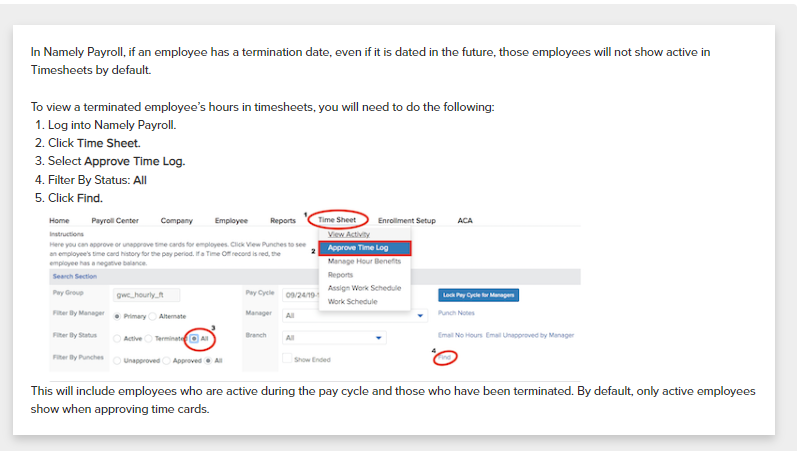802x451 pixels.
Task: Click Lock Pay Cycle for Managers button
Action: point(478,295)
